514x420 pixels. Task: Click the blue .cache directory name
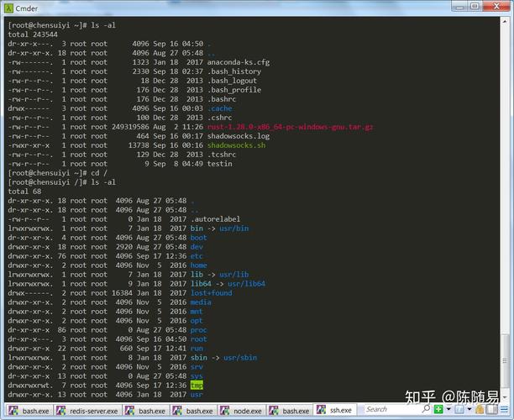coord(220,108)
